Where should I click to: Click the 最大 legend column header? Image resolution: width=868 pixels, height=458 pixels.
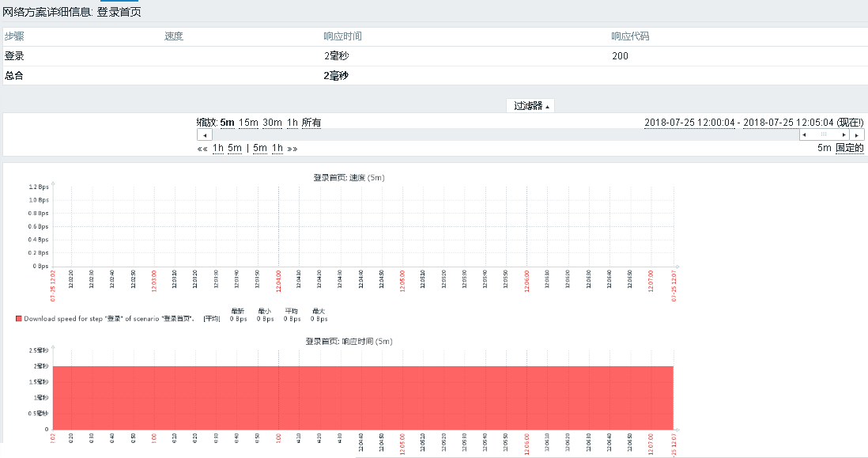319,311
